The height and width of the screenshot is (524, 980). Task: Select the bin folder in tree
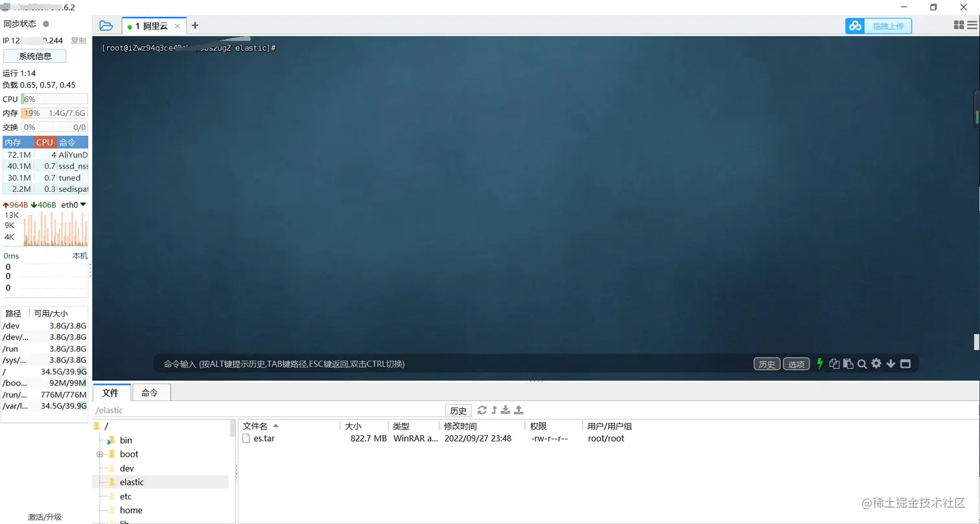[126, 440]
